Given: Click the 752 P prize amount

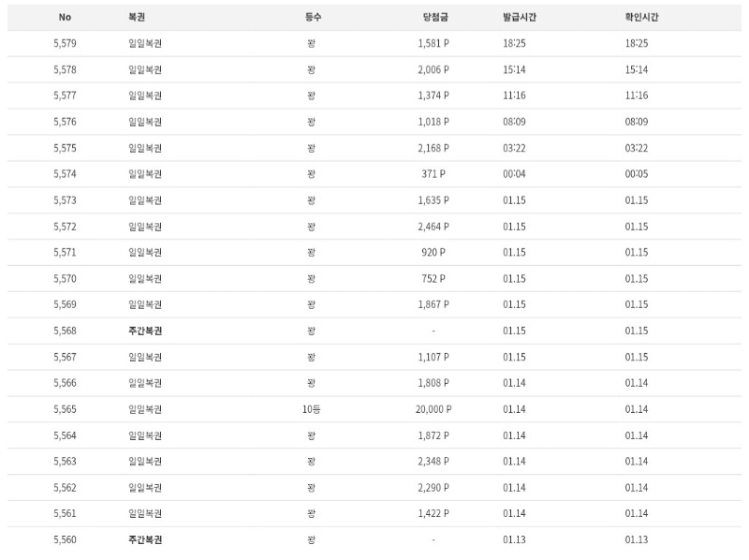Looking at the screenshot, I should [x=433, y=278].
